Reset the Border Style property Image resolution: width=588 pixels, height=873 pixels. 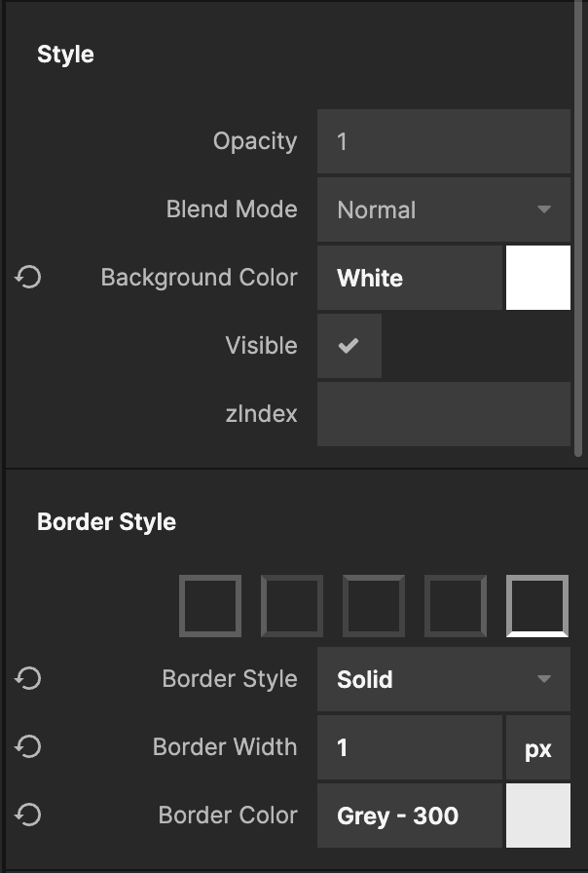[28, 679]
